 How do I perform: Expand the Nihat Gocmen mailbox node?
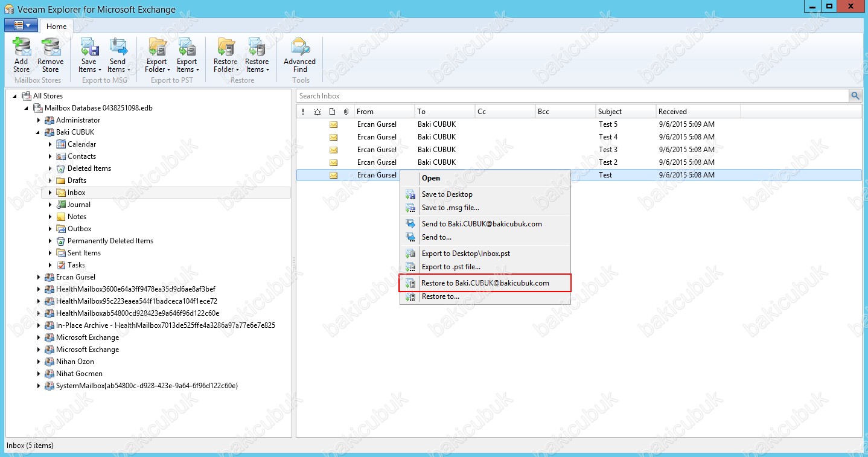(x=38, y=374)
